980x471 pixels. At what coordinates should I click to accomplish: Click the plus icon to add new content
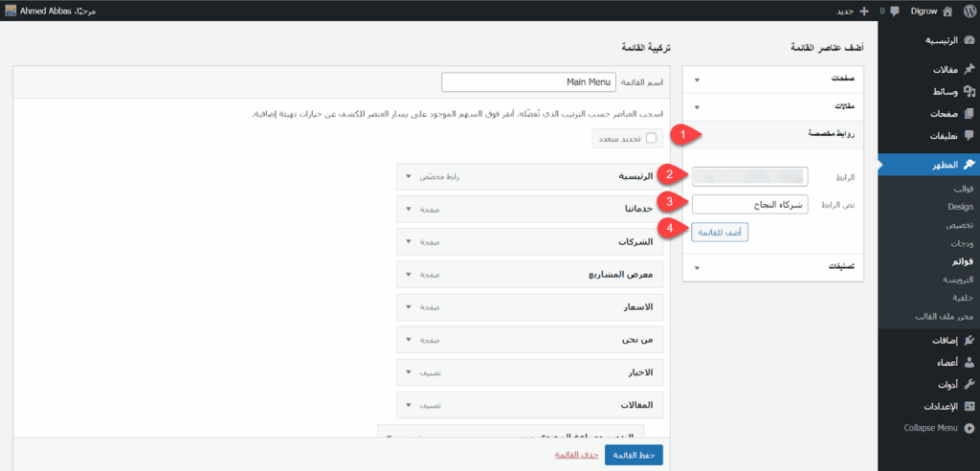click(864, 11)
